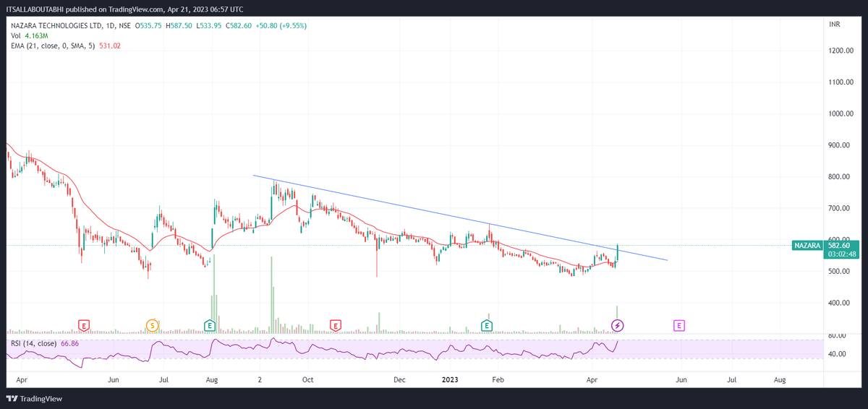Viewport: 868px width, 409px height.
Task: Click the EMA value 531.02
Action: tap(110, 46)
